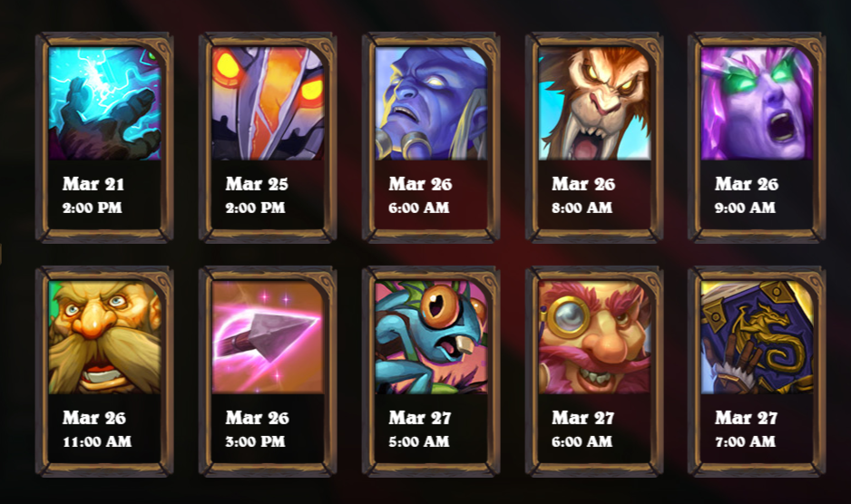Click the Mar 26 6:00 AM date text
This screenshot has height=504, width=851.
click(420, 195)
